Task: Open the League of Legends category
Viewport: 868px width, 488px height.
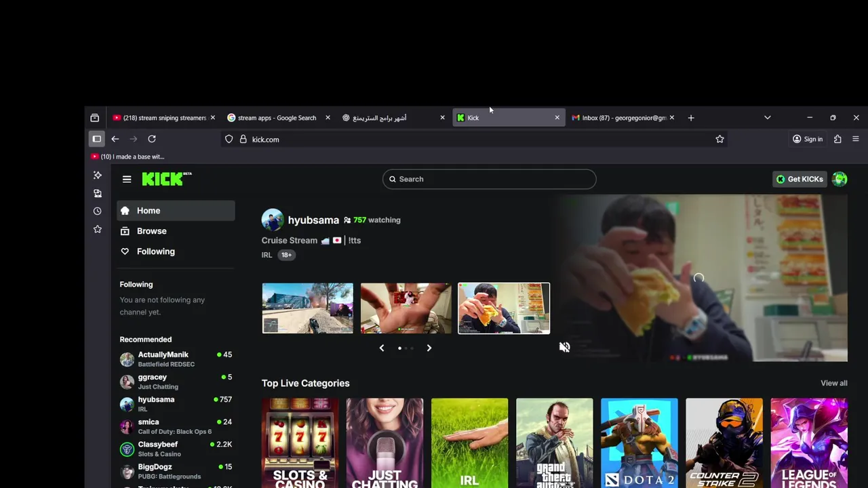Action: [x=808, y=443]
